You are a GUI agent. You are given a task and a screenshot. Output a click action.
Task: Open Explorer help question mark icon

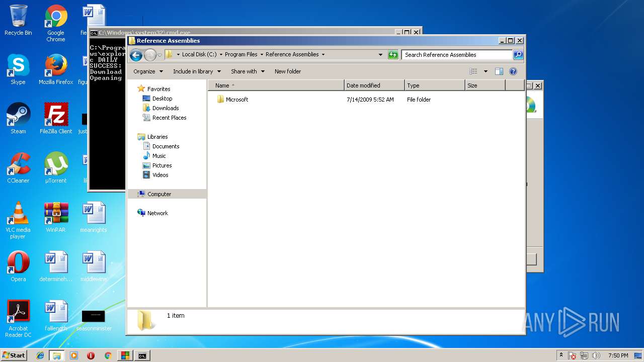tap(513, 71)
